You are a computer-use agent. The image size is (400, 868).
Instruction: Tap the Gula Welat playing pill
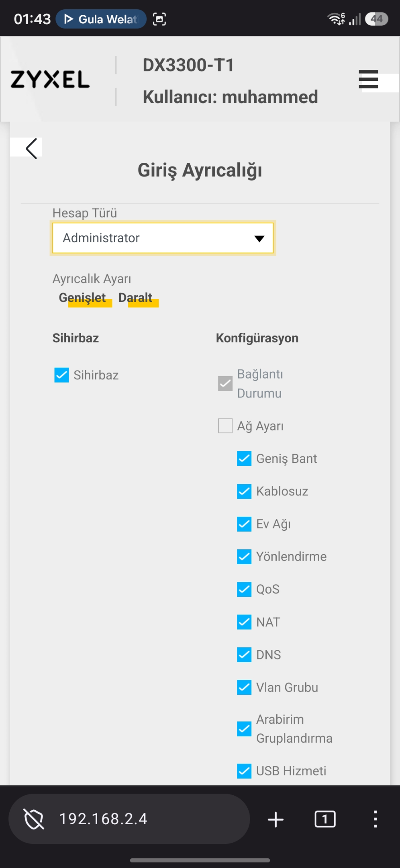click(101, 19)
